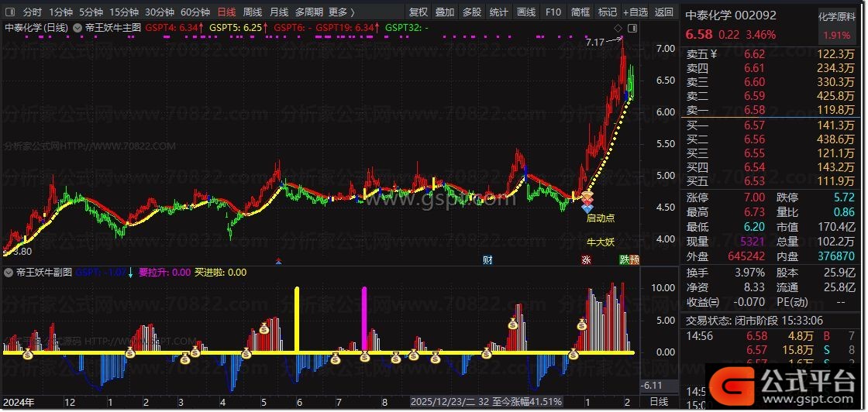Add stock via +自选 button
This screenshot has height=412, width=868.
click(634, 12)
